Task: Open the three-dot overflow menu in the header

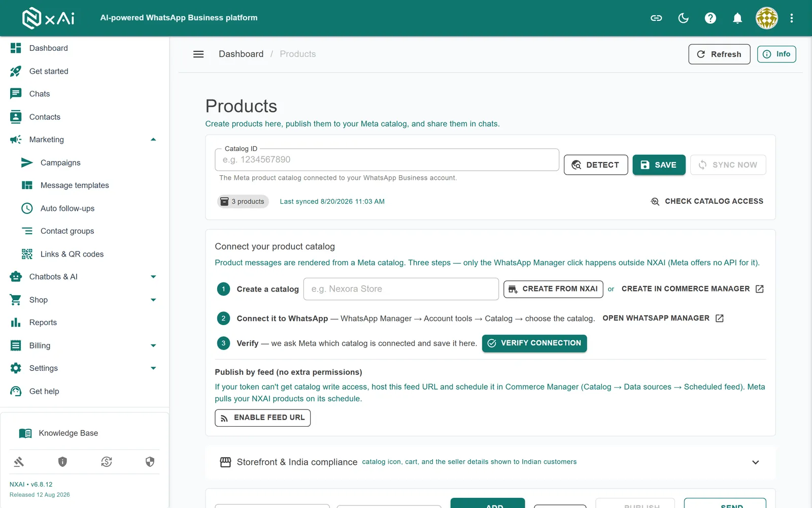Action: point(791,18)
